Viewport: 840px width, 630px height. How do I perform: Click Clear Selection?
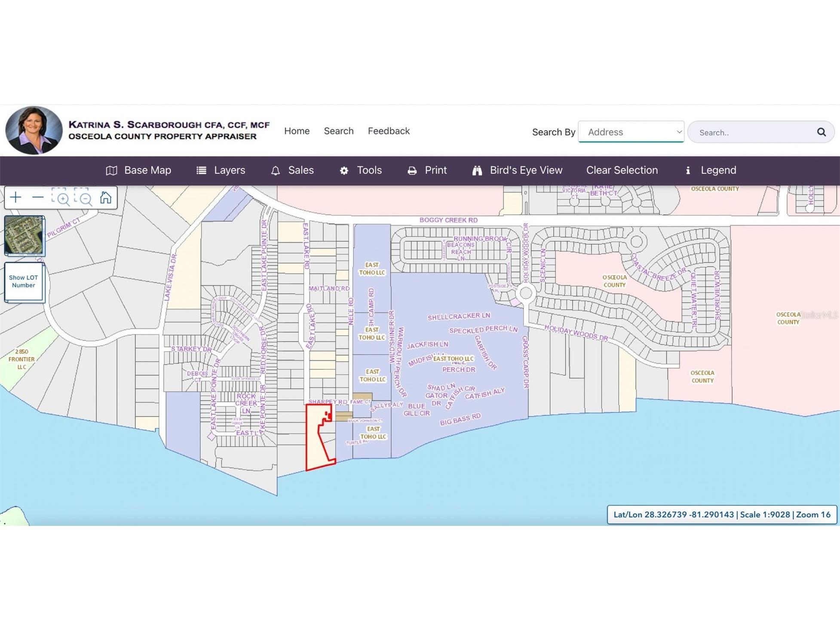622,170
